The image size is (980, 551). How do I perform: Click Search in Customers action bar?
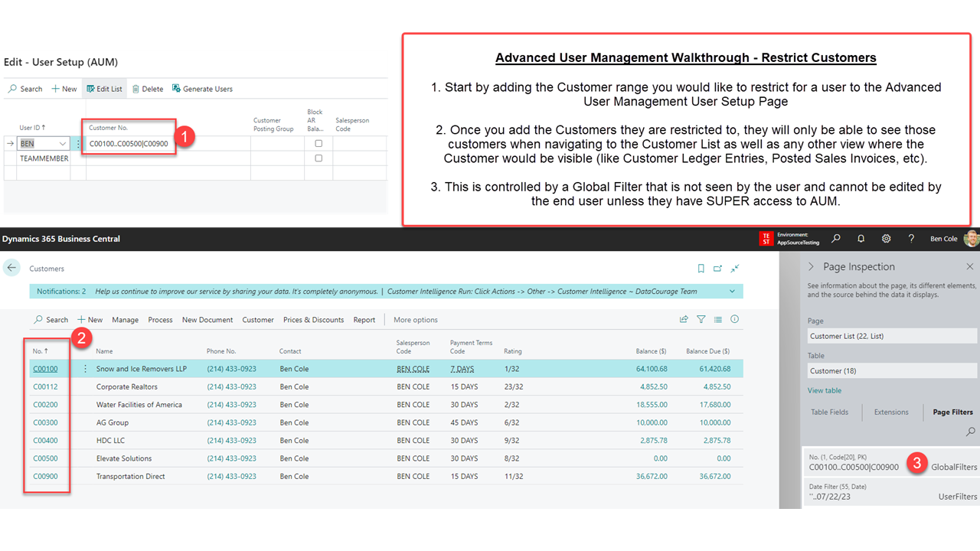coord(51,320)
